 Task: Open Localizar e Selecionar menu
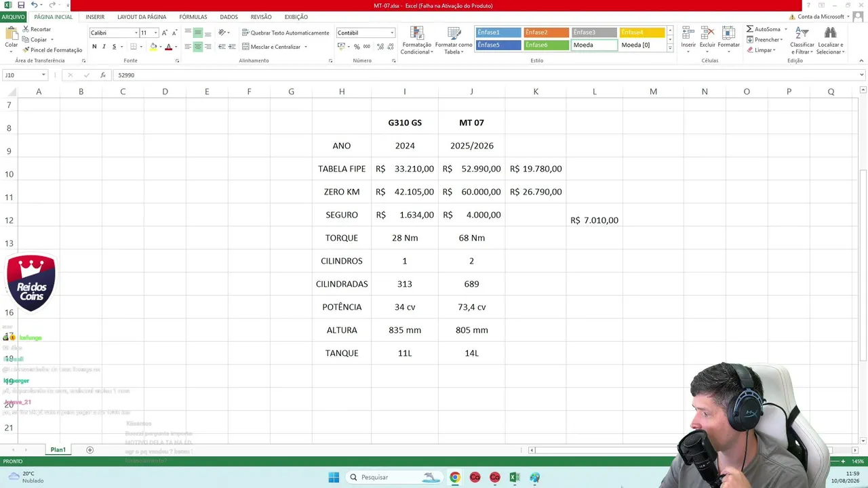pyautogui.click(x=829, y=41)
